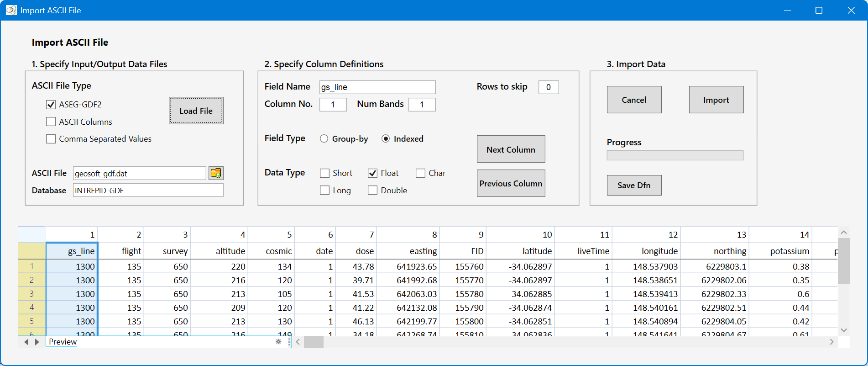Click the horizontal scrollbar right arrow
The image size is (868, 366).
[831, 342]
